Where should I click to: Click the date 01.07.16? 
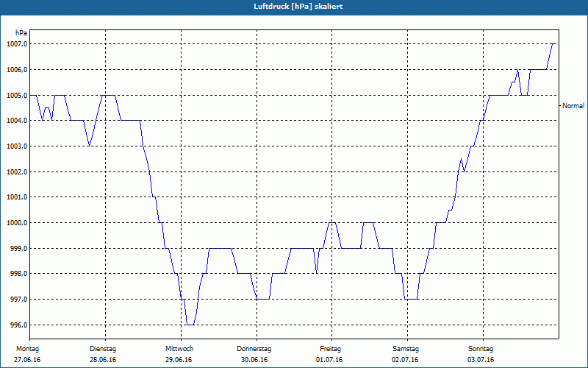tap(329, 360)
